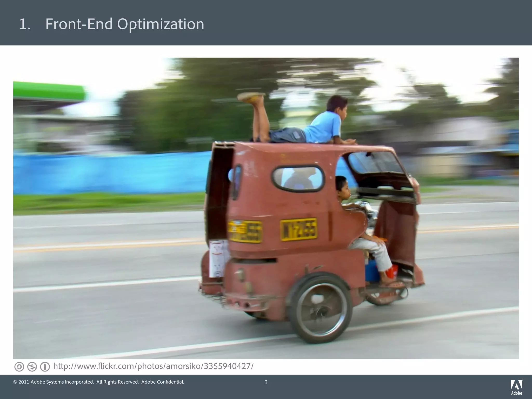The image size is (532, 399).
Task: Click slide page number 3
Action: click(x=266, y=382)
